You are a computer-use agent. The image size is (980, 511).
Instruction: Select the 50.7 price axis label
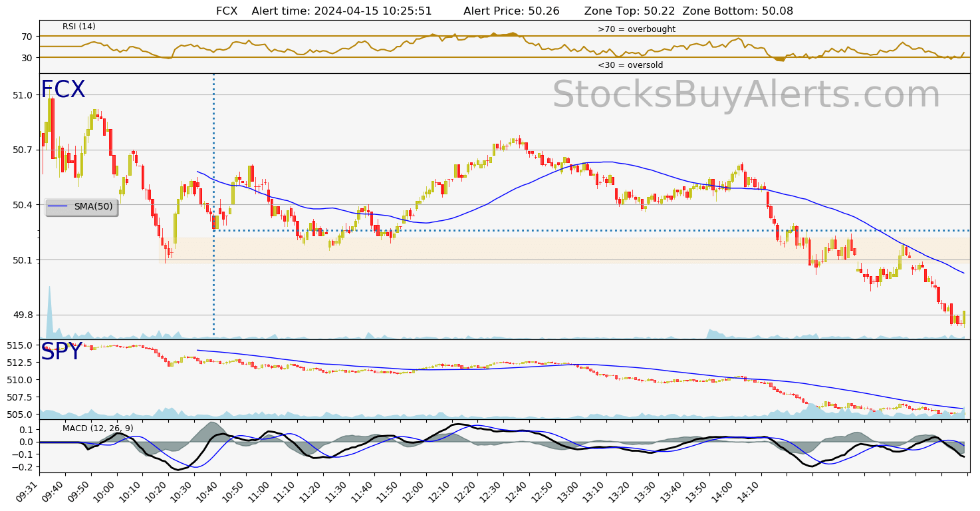[23, 150]
